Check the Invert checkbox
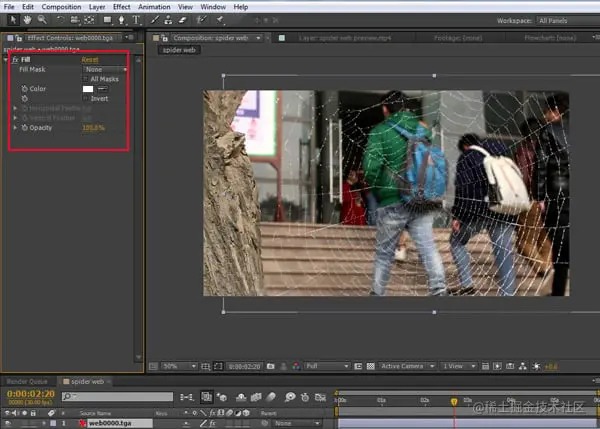This screenshot has width=600, height=429. [x=86, y=98]
